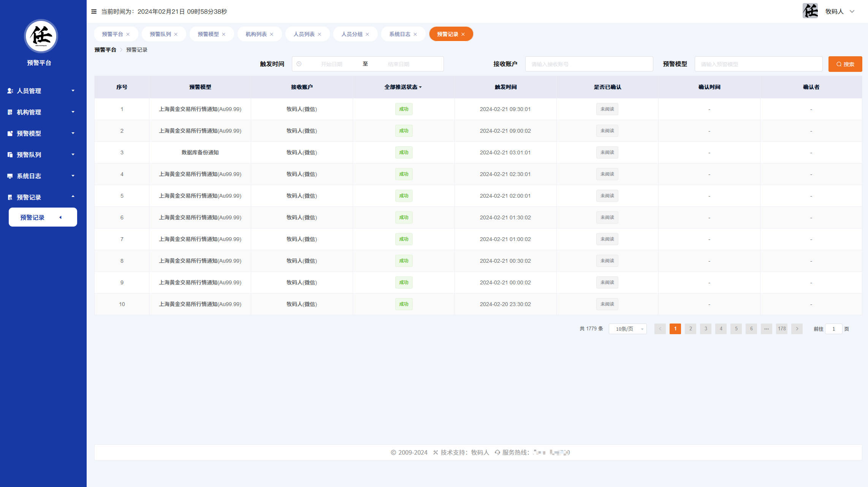Click the 预警平台 breadcrumb link
The height and width of the screenshot is (487, 868).
tap(105, 50)
